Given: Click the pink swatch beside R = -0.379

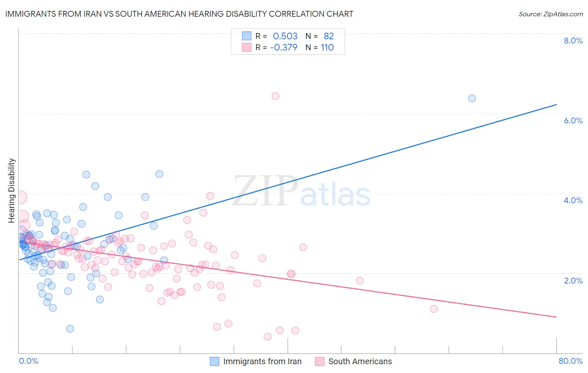Looking at the screenshot, I should click(247, 47).
